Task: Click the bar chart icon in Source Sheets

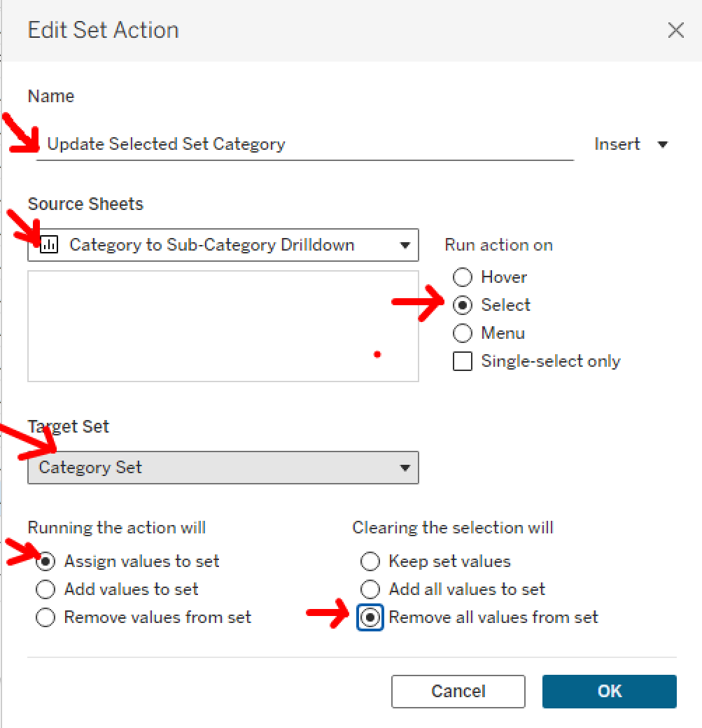Action: coord(49,245)
